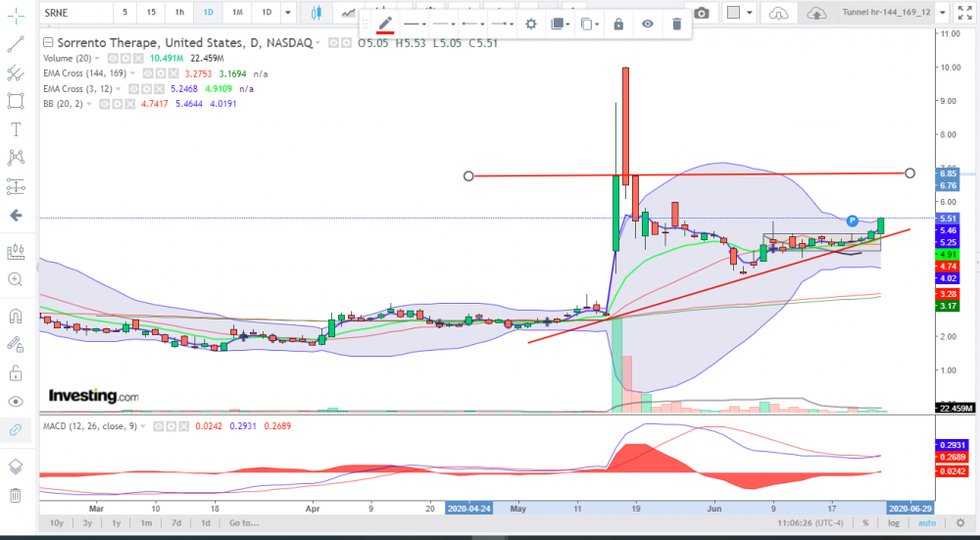Toggle fullscreen mode
Image resolution: width=980 pixels, height=540 pixels.
pyautogui.click(x=965, y=13)
